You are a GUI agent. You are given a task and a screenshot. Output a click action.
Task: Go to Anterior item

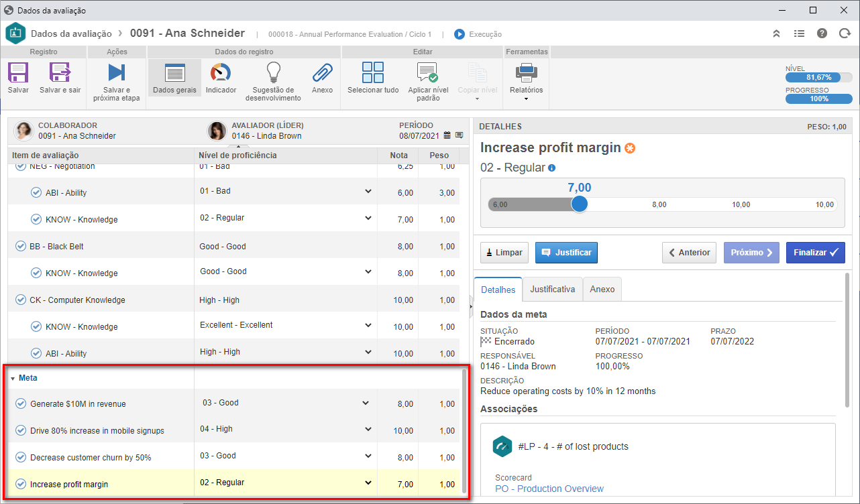690,253
